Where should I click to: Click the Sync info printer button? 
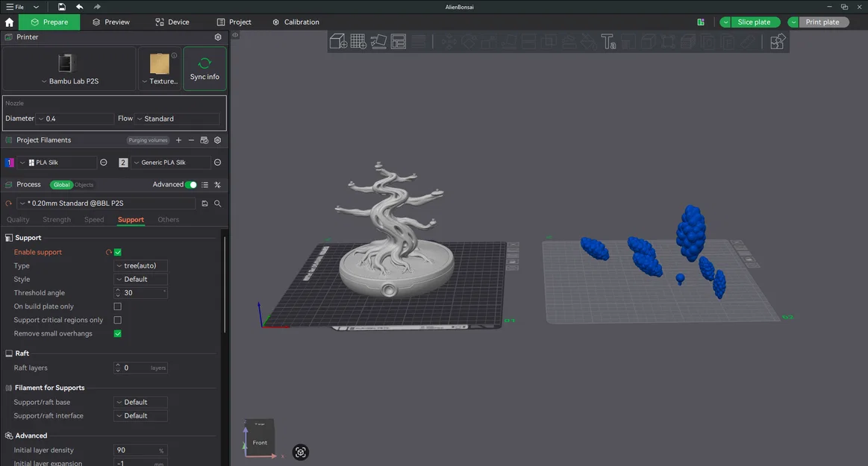pyautogui.click(x=204, y=69)
